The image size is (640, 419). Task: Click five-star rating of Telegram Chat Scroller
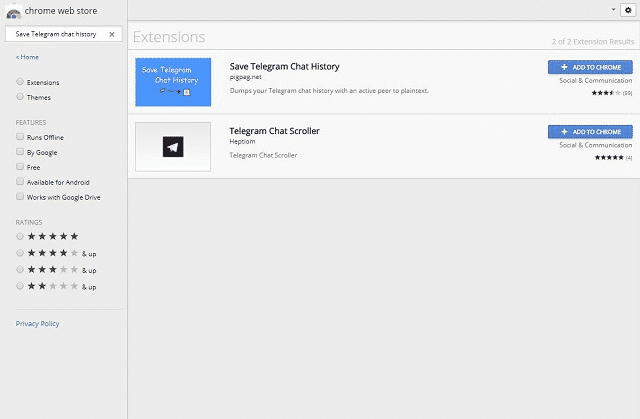[x=609, y=157]
